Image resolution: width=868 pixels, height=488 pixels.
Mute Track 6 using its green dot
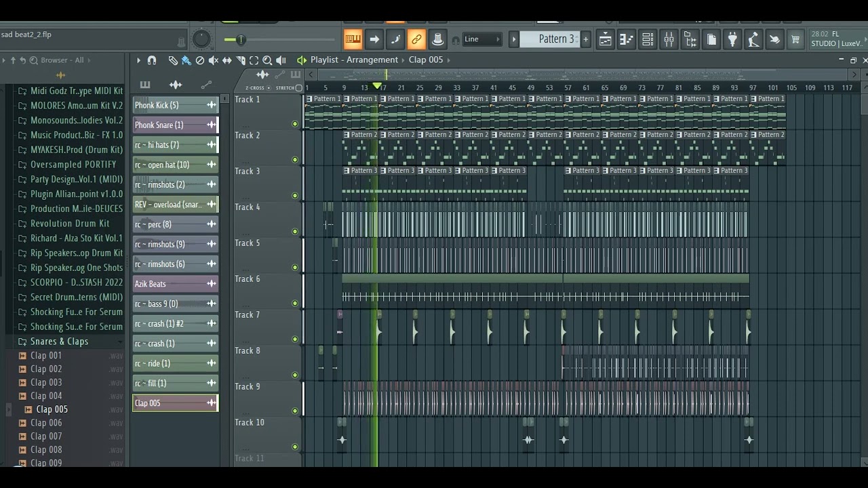click(x=295, y=304)
